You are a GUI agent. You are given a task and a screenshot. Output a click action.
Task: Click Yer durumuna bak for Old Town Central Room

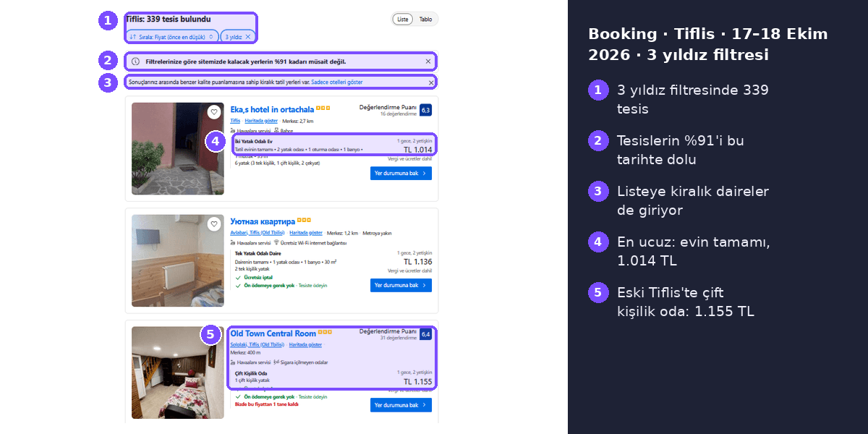pos(401,405)
